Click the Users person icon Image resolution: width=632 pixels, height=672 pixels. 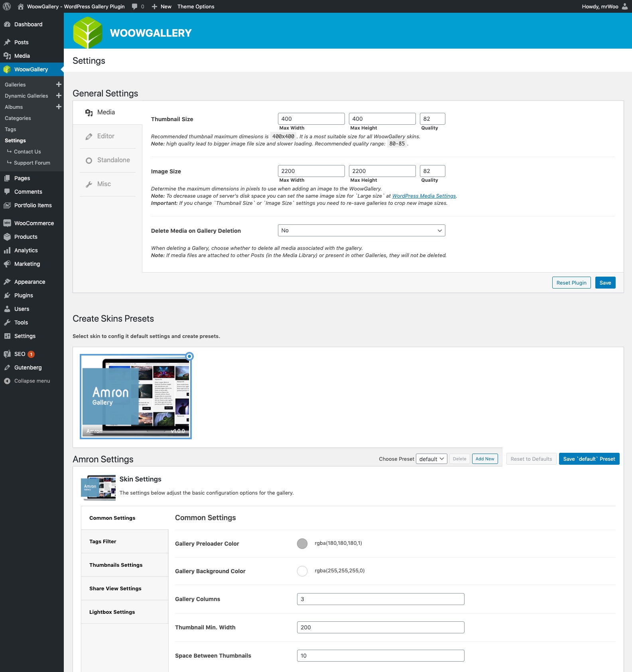coord(7,309)
